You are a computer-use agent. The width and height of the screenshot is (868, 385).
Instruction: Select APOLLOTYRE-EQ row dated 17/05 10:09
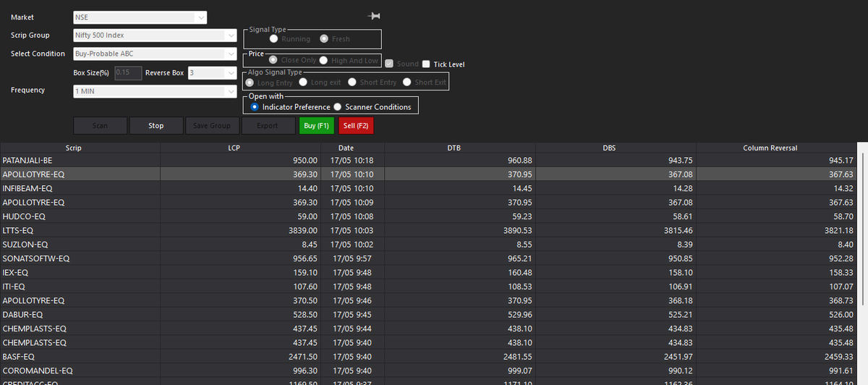pyautogui.click(x=428, y=202)
